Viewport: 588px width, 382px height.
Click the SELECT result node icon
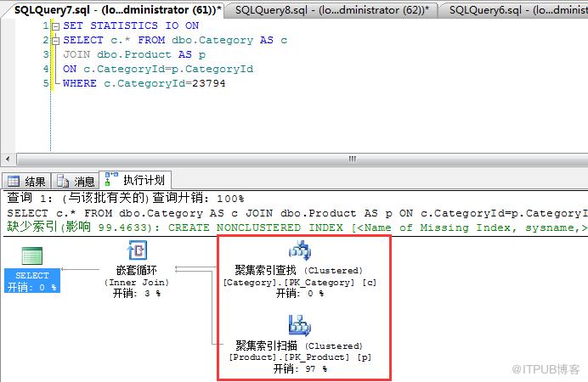pyautogui.click(x=32, y=256)
